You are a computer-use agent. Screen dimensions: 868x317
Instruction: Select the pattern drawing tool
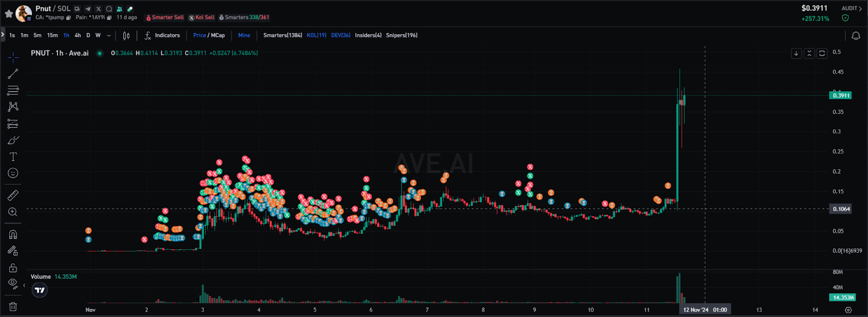tap(13, 107)
